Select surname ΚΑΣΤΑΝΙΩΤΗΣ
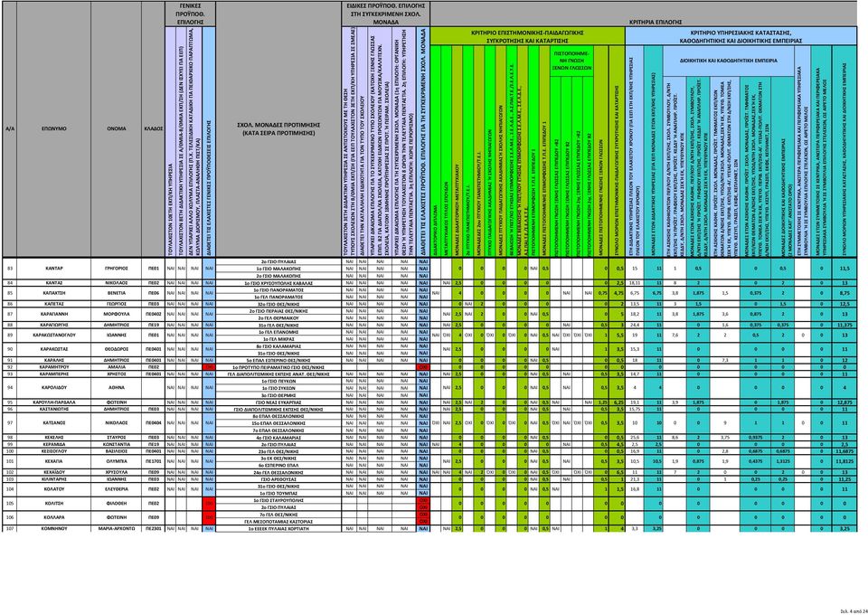Viewport: 868px width, 615px height. (x=53, y=409)
